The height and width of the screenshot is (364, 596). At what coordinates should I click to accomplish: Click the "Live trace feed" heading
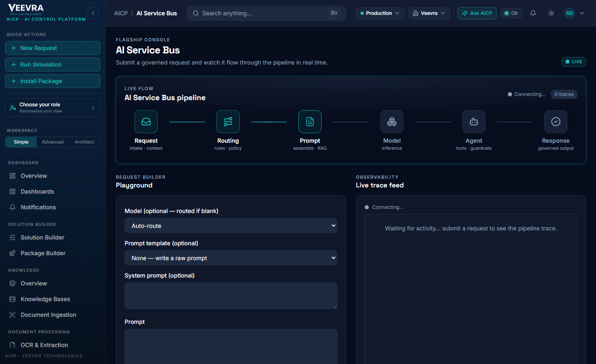380,185
